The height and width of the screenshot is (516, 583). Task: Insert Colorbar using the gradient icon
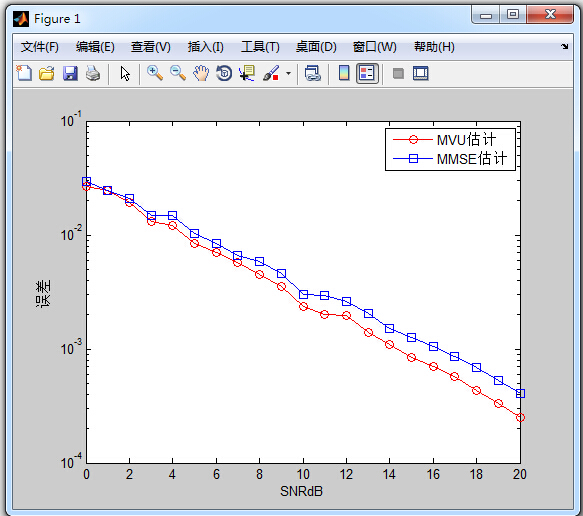(x=344, y=73)
